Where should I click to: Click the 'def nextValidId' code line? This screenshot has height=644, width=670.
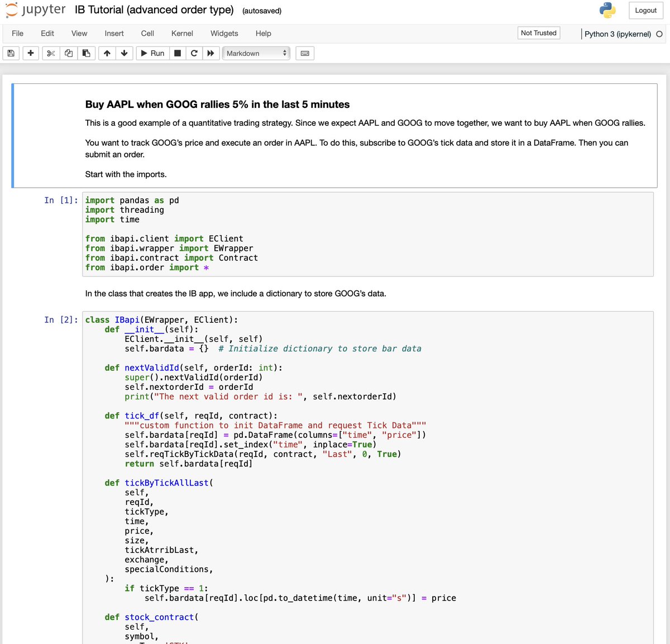pyautogui.click(x=194, y=368)
